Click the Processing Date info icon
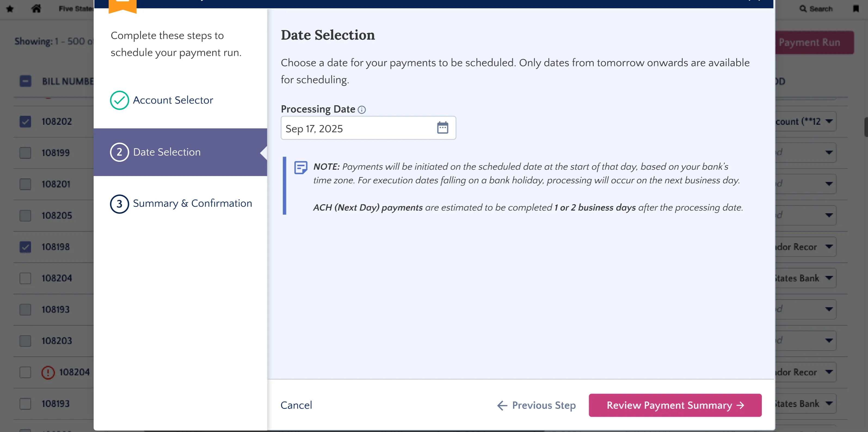Screen dimensions: 868x432 [x=362, y=109]
